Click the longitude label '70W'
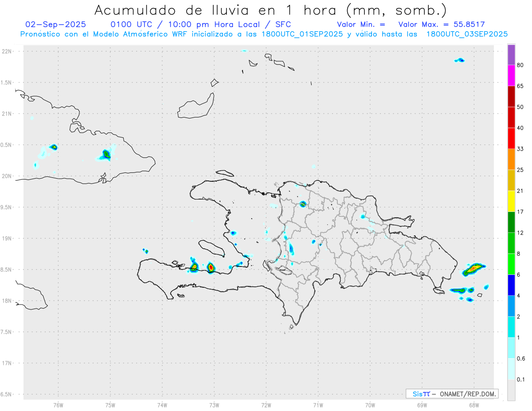This screenshot has width=532, height=411. 370,405
